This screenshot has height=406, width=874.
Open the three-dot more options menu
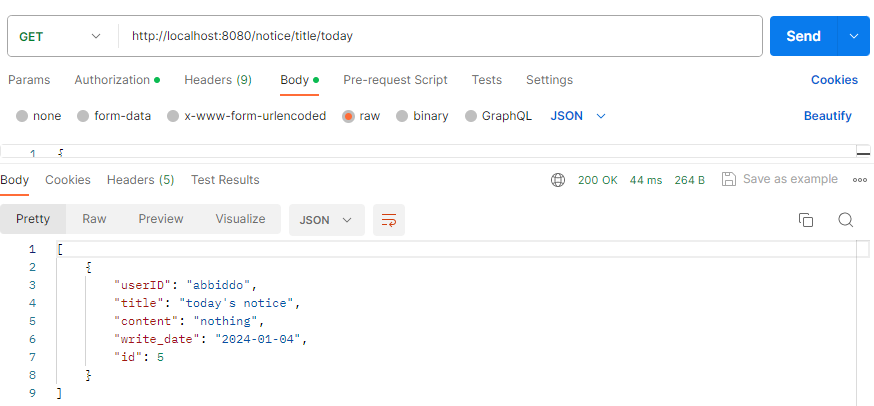point(860,180)
